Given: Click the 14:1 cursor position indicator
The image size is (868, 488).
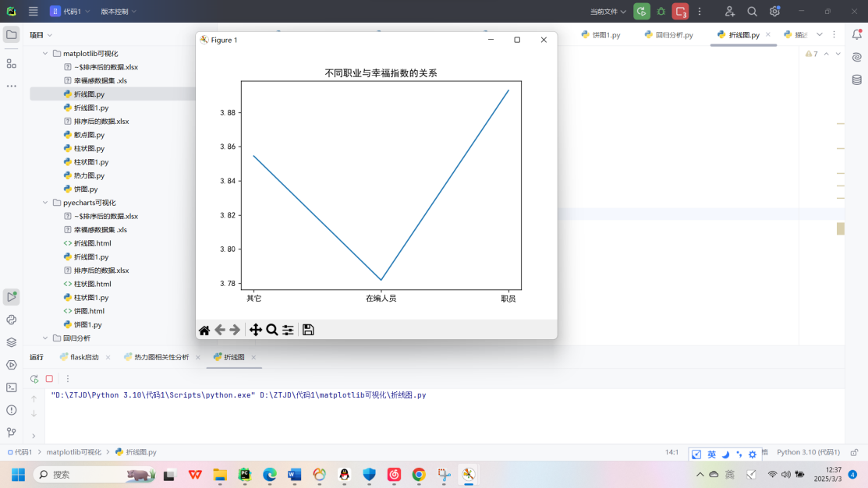Looking at the screenshot, I should point(671,452).
